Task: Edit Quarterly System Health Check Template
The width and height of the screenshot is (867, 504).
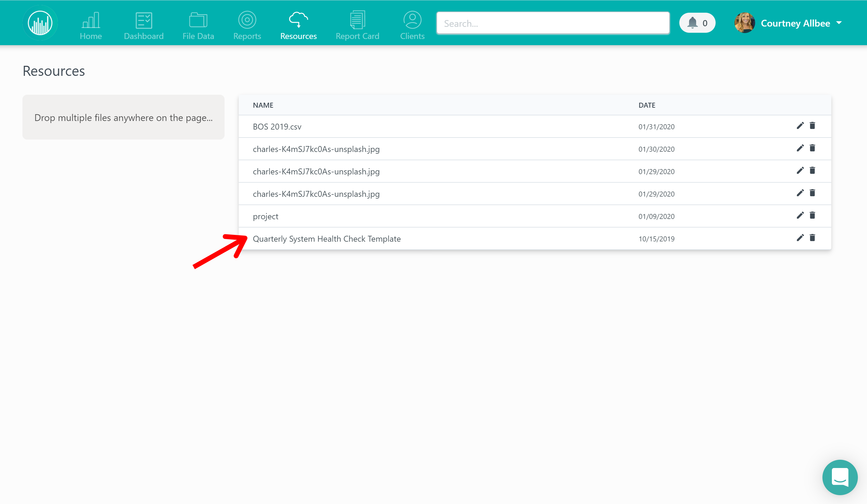Action: click(800, 238)
